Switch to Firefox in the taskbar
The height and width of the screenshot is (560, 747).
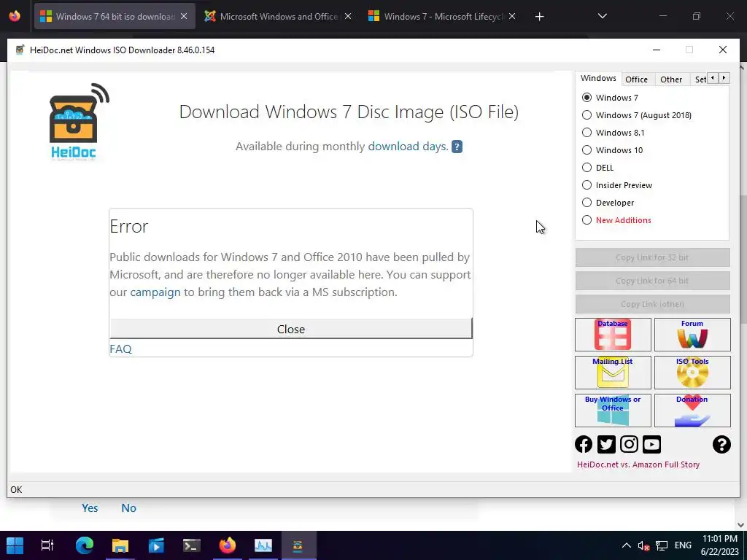click(228, 545)
